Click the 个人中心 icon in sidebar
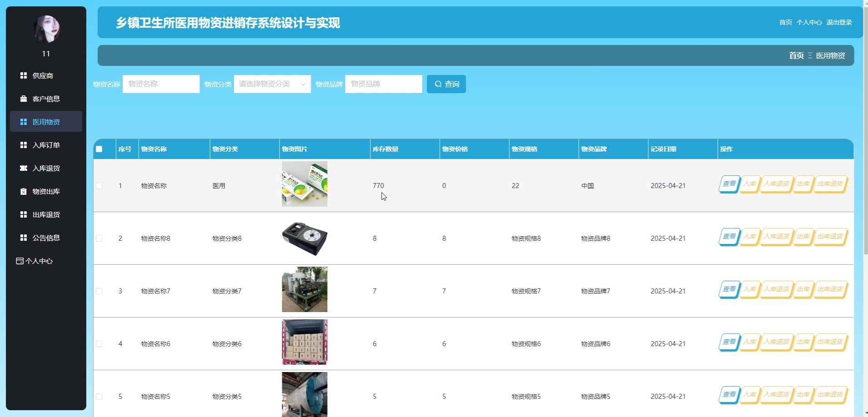Viewport: 868px width, 417px height. pyautogui.click(x=20, y=261)
